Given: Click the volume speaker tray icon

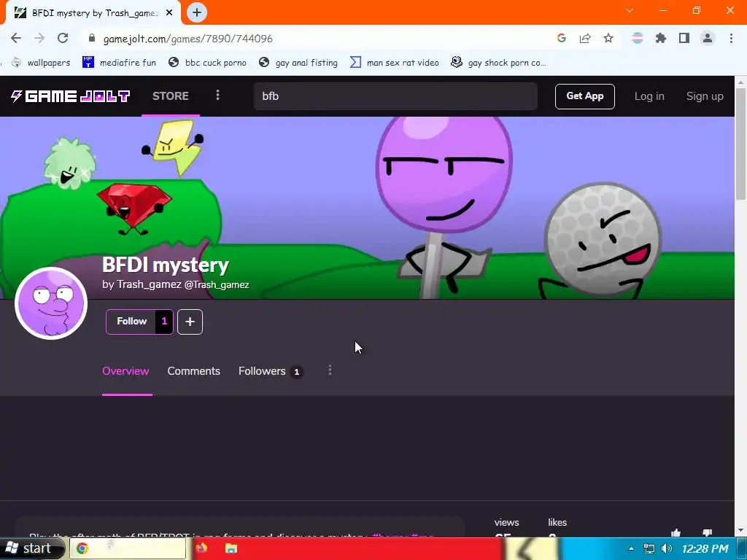Looking at the screenshot, I should coord(667,548).
